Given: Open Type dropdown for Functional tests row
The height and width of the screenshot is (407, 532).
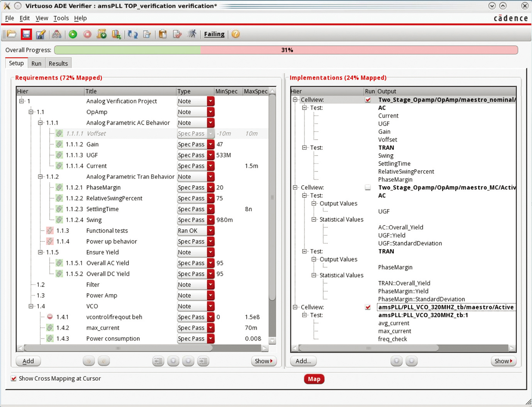Looking at the screenshot, I should click(210, 231).
